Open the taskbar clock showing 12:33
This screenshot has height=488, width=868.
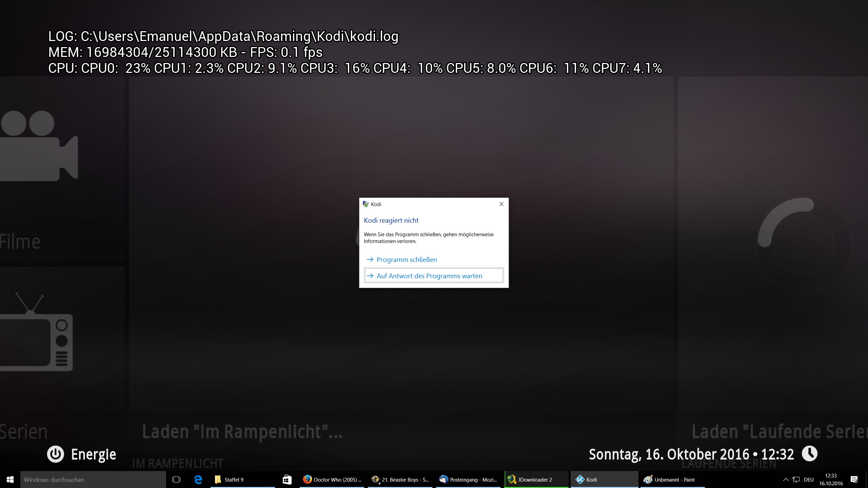point(831,480)
